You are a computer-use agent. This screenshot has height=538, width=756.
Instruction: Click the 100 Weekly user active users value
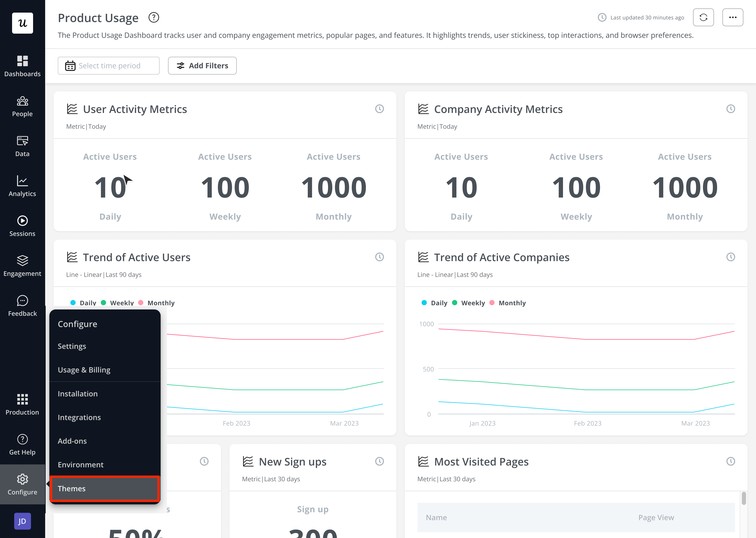tap(225, 188)
